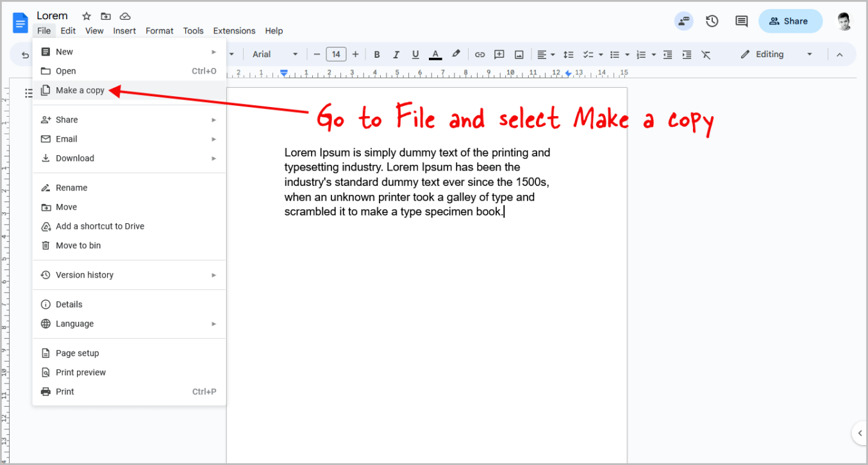This screenshot has width=868, height=465.
Task: Toggle italic formatting
Action: [x=396, y=55]
